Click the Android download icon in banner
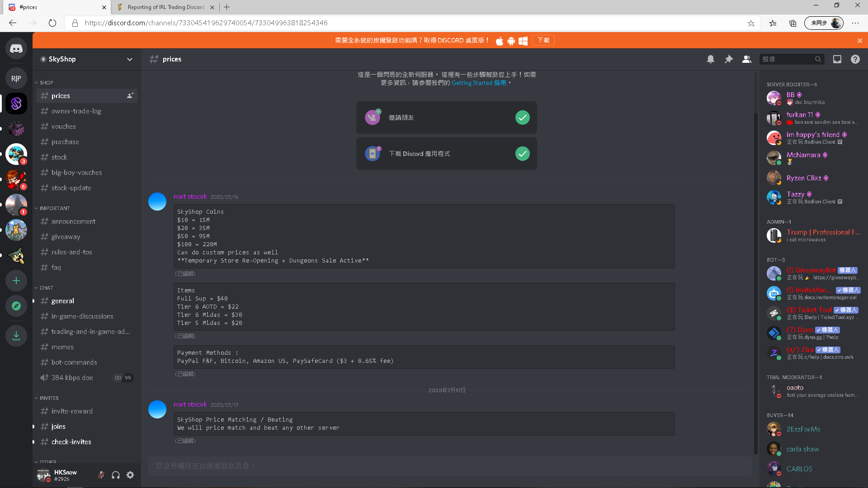This screenshot has width=868, height=488. point(511,41)
